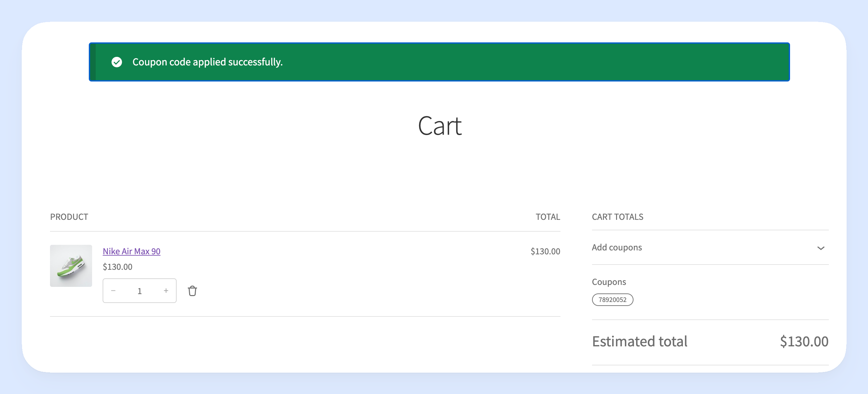Click the estimated total amount $130.00

point(804,341)
